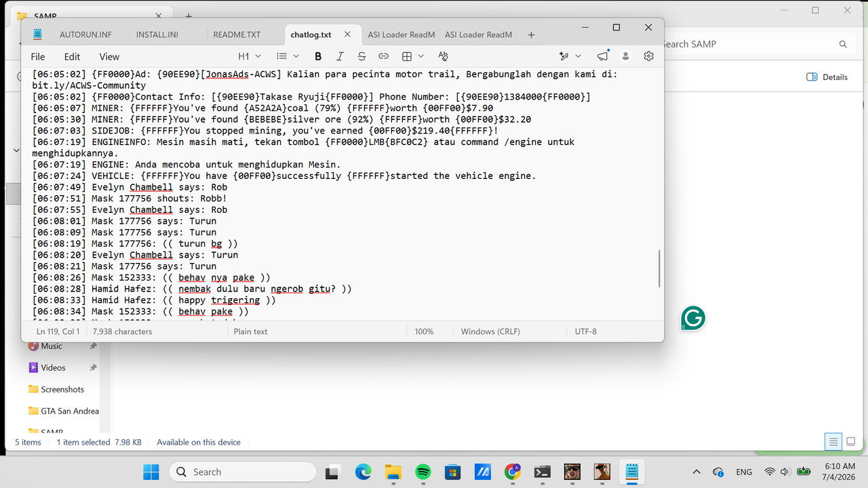Switch to INSTALL.INI tab
This screenshot has height=488, width=868.
(157, 35)
